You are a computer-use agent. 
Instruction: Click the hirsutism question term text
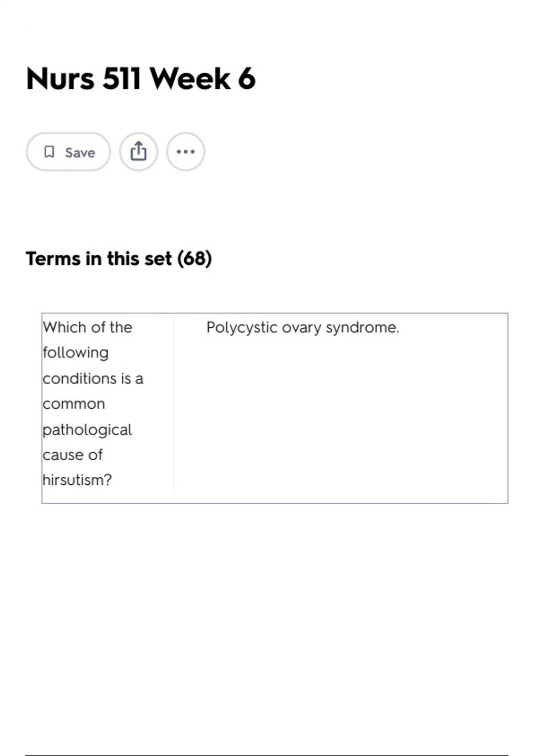pyautogui.click(x=93, y=404)
